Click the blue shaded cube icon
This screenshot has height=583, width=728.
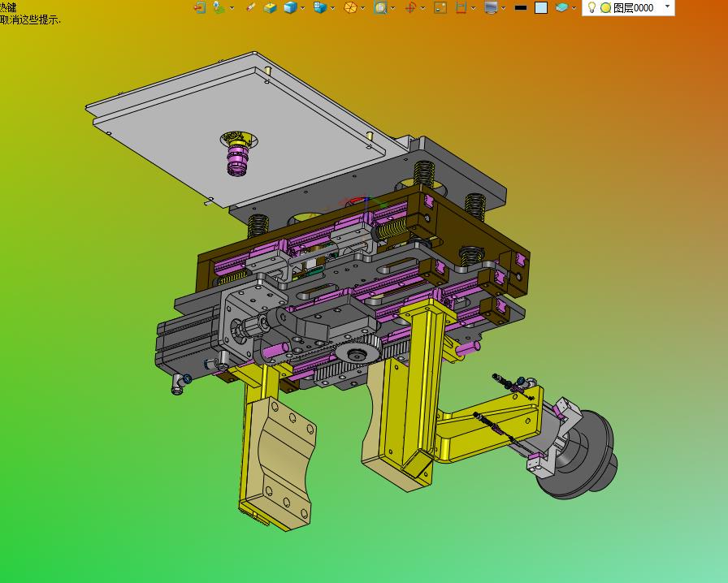[x=290, y=7]
